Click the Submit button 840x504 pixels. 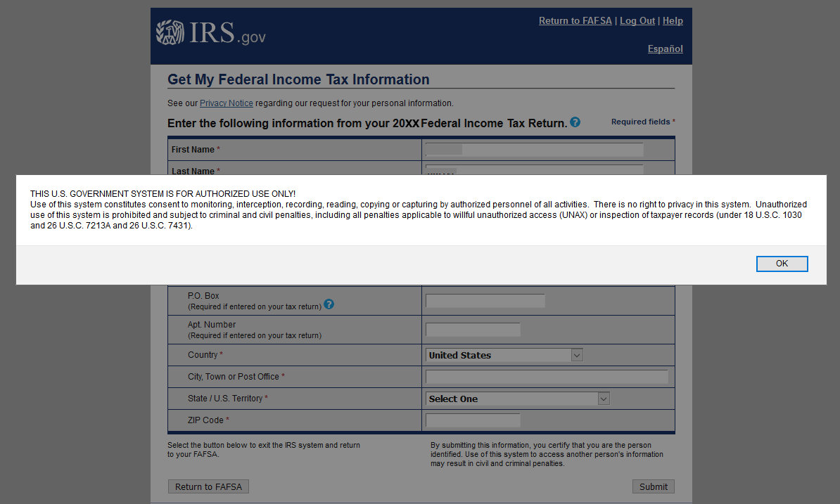653,486
